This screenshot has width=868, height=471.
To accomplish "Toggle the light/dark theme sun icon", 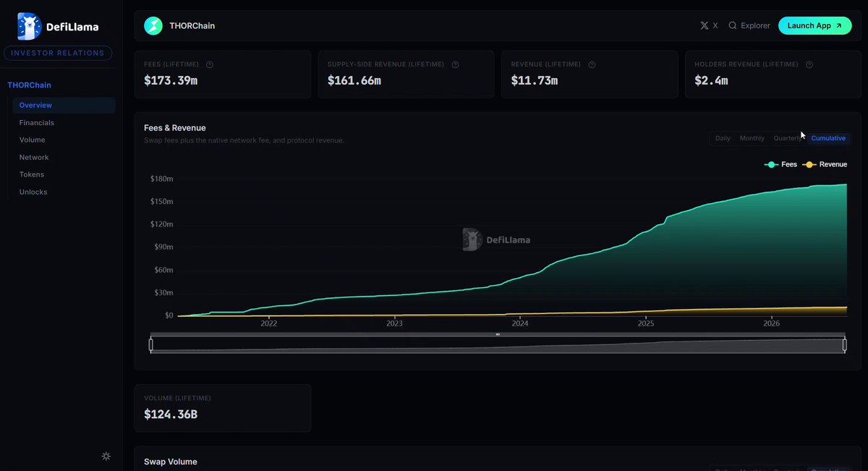I will tap(106, 456).
